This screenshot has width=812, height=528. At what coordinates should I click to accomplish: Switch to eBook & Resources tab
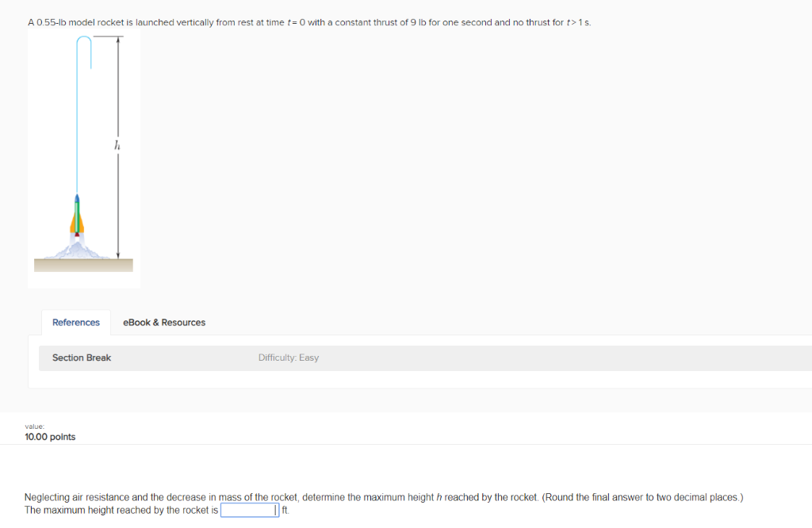coord(163,322)
